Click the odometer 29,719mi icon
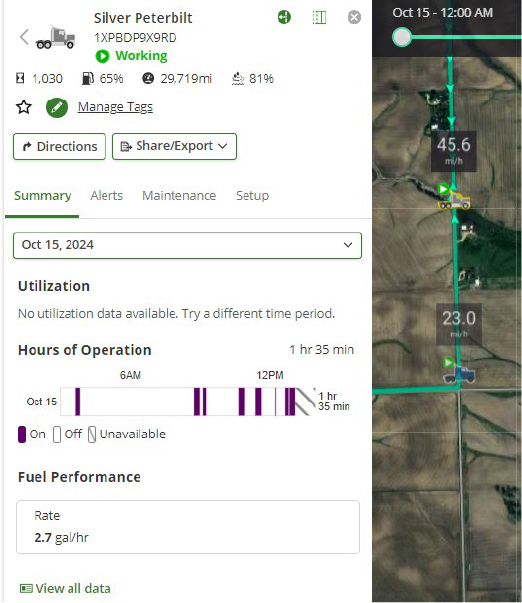The width and height of the screenshot is (522, 603). click(148, 78)
